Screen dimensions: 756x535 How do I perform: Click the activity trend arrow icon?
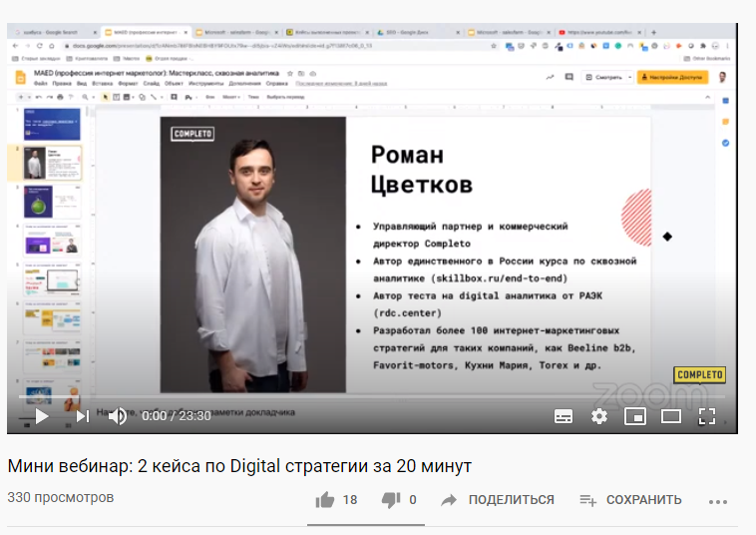(x=550, y=77)
